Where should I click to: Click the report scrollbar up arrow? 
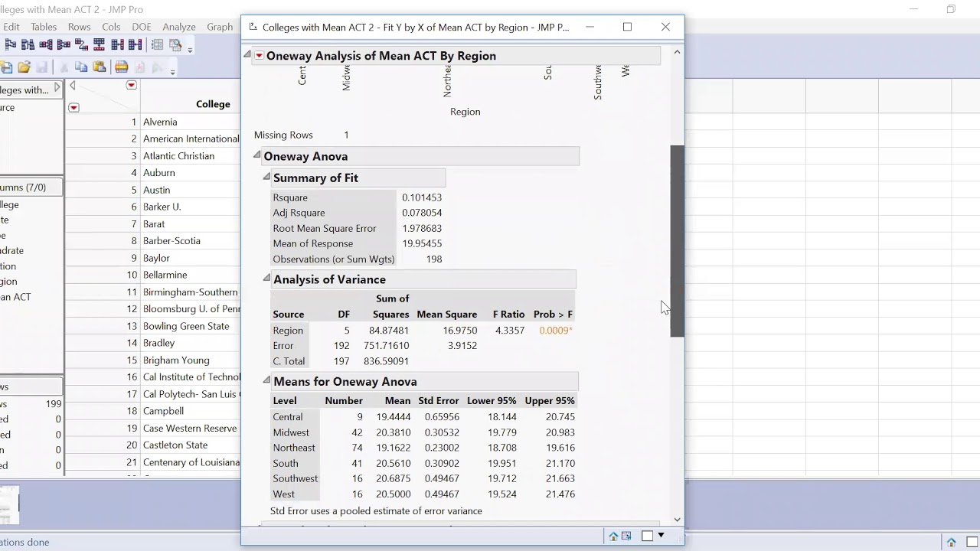677,52
